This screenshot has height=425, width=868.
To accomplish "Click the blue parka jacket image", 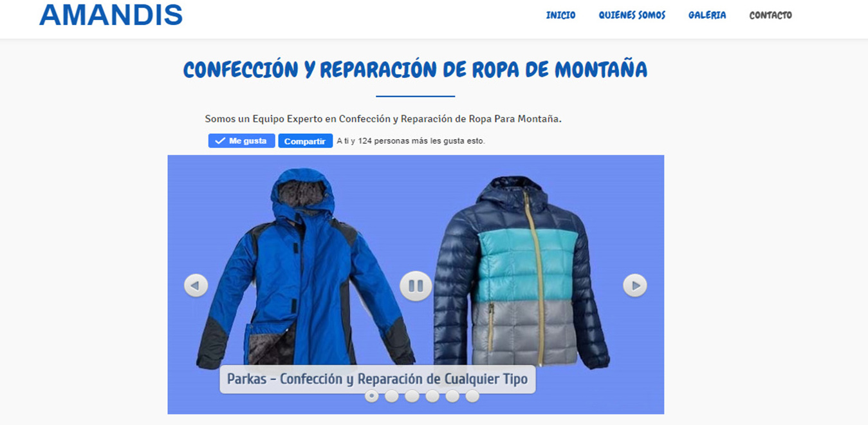I will (304, 267).
